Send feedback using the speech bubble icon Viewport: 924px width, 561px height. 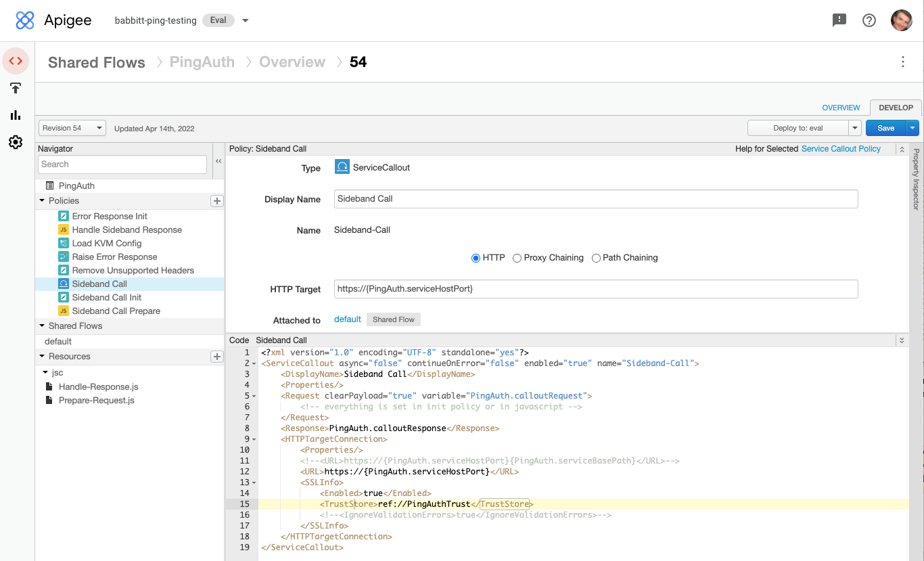click(x=839, y=20)
